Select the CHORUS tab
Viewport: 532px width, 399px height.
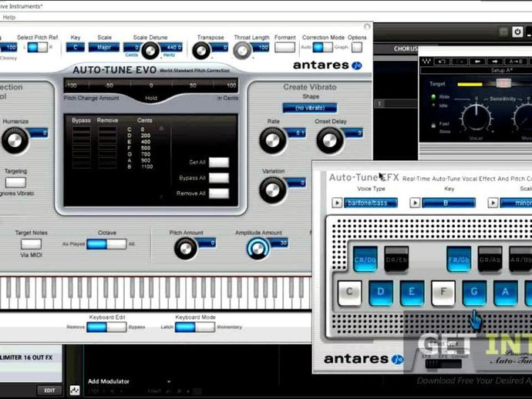click(406, 49)
